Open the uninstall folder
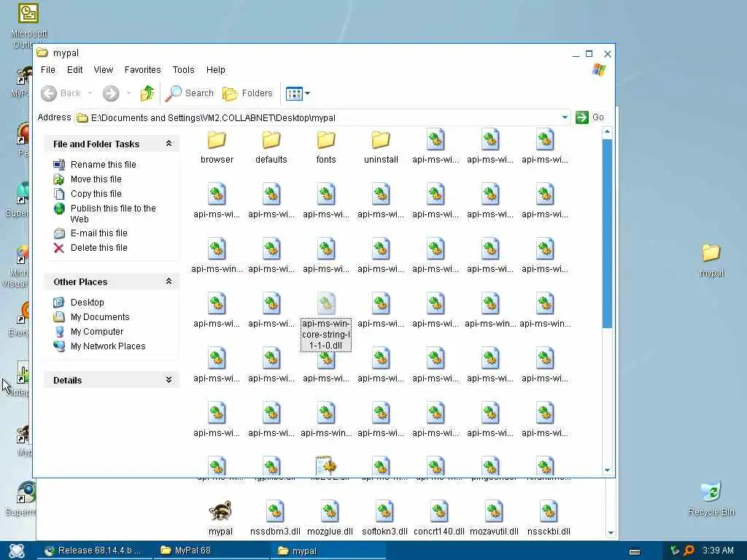 pos(381,147)
